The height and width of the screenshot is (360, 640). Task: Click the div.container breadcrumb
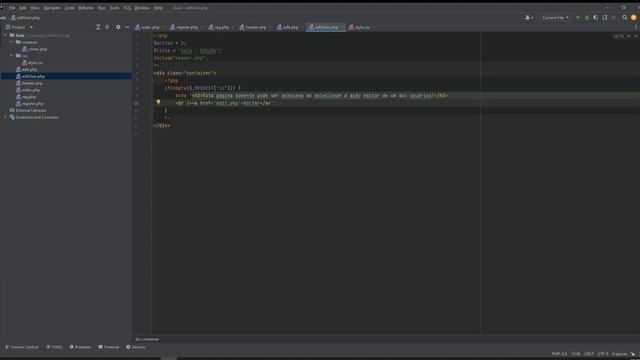147,339
